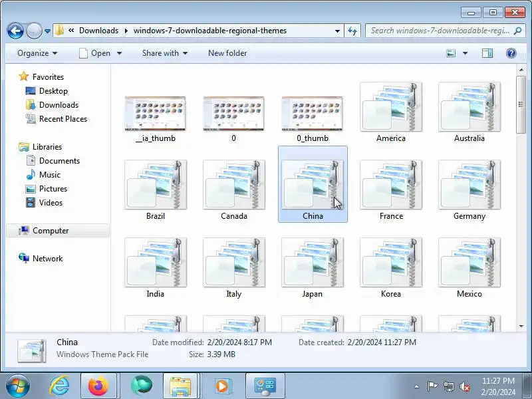Click the muted volume tray icon
The width and height of the screenshot is (532, 399).
pos(465,386)
